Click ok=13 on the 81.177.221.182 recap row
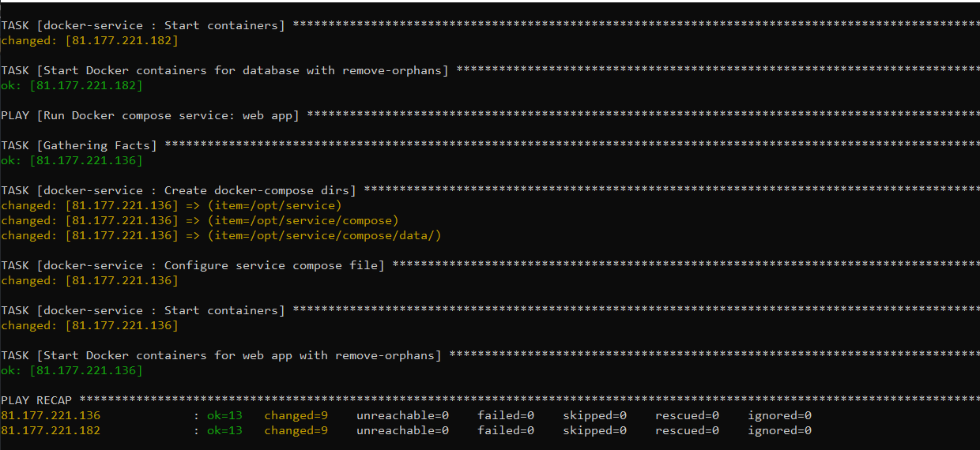The image size is (980, 450). tap(224, 430)
